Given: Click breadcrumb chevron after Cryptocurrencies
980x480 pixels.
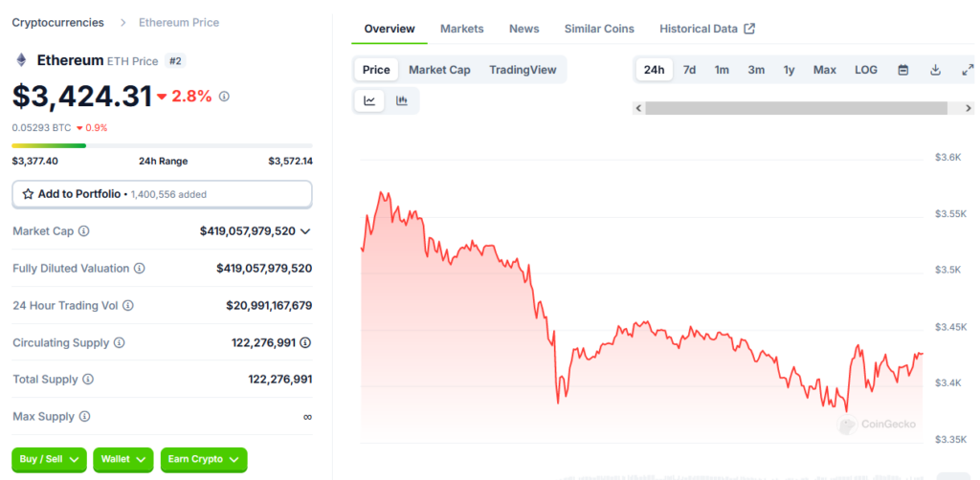Looking at the screenshot, I should point(123,23).
